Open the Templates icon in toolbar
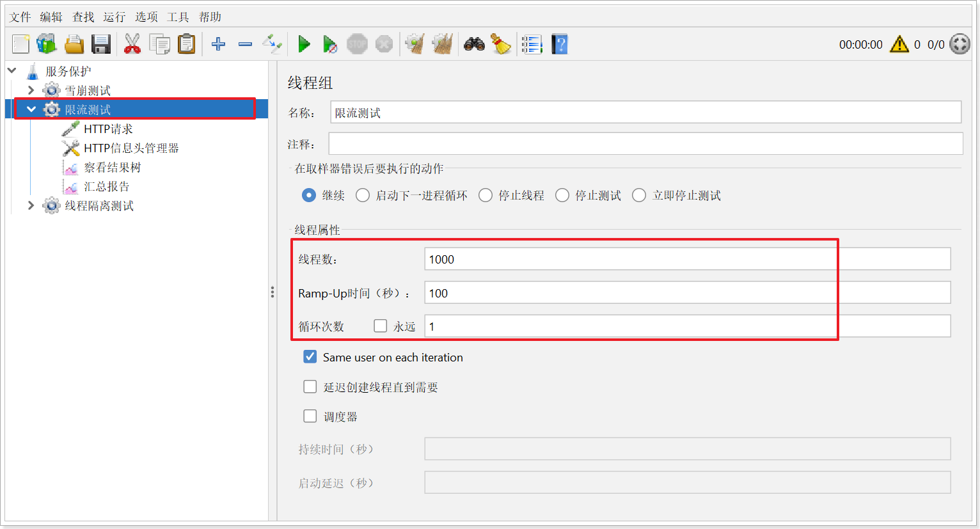Screen dimensions: 980x529 click(x=47, y=44)
